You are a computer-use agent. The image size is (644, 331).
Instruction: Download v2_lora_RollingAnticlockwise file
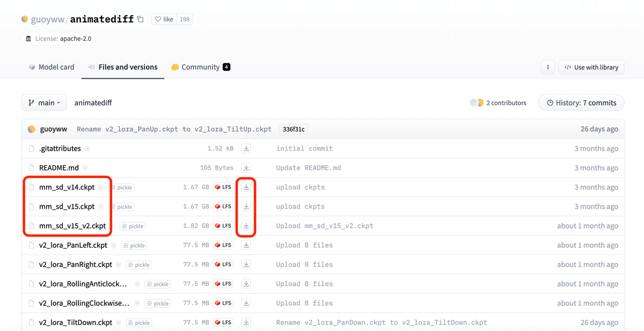[x=246, y=284]
